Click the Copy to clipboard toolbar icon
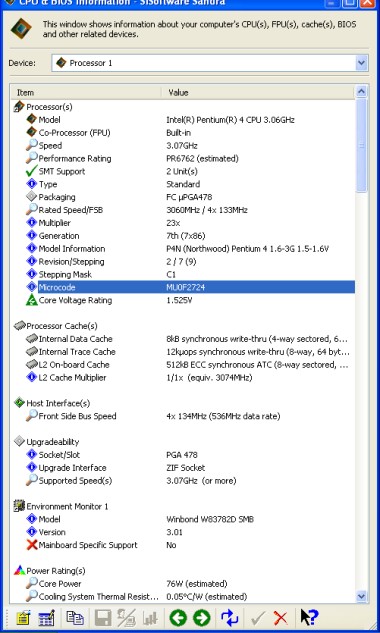 coord(75,618)
